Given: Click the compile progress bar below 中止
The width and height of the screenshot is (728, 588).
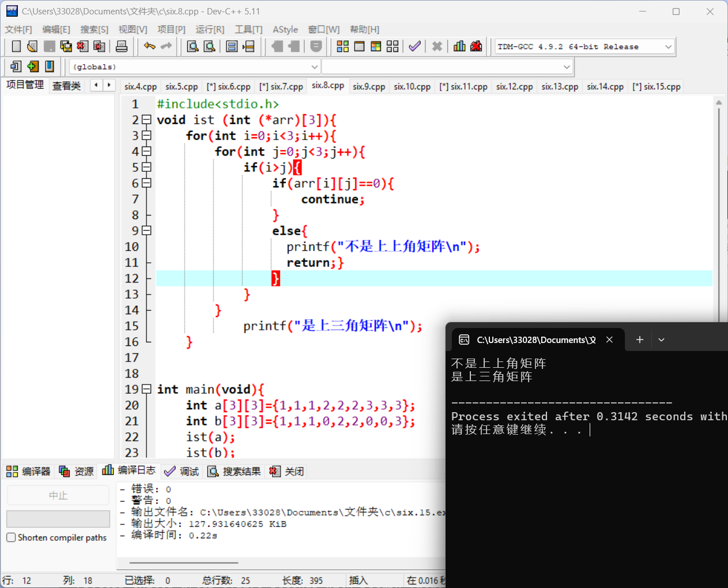Looking at the screenshot, I should click(58, 519).
